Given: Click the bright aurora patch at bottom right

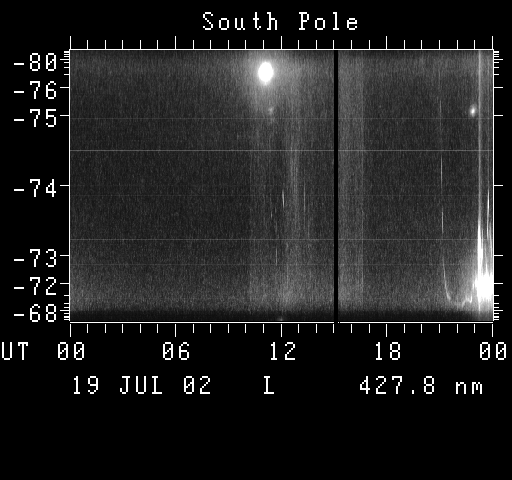Looking at the screenshot, I should point(484,285).
